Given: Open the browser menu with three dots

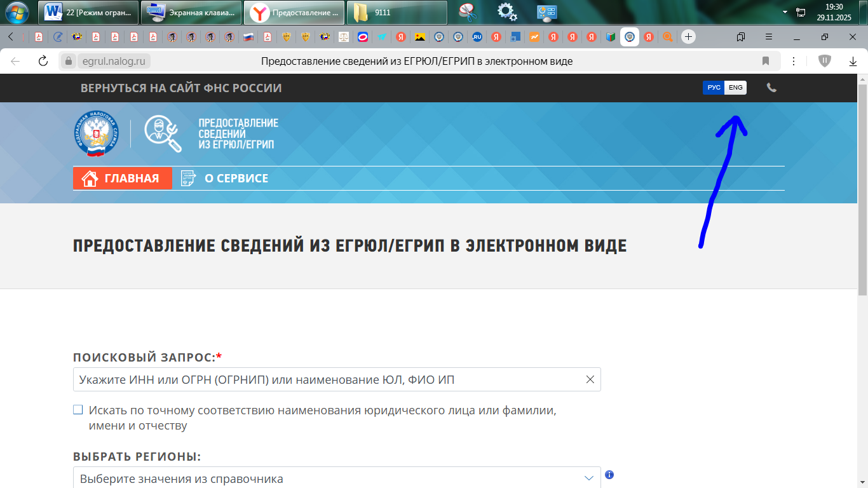Looking at the screenshot, I should (792, 61).
